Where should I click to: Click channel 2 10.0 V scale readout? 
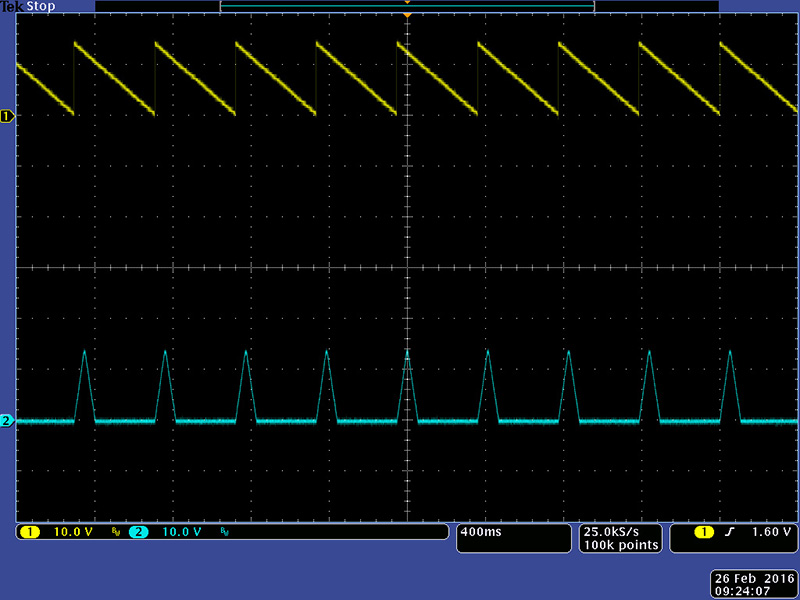[181, 532]
